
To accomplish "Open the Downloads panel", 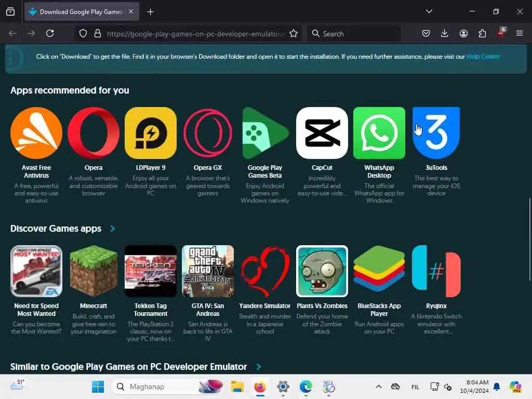I will click(x=445, y=33).
